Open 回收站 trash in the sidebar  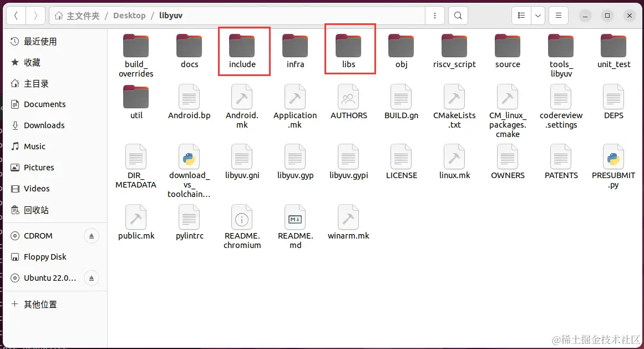[55, 210]
